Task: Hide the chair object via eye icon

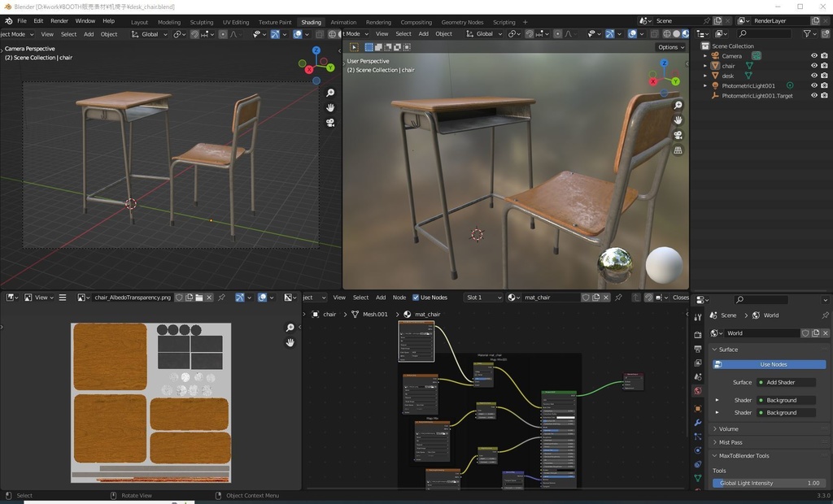Action: click(x=813, y=66)
